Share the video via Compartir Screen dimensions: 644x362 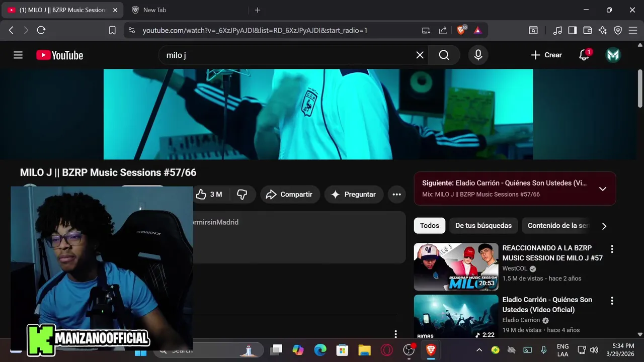[x=290, y=195]
